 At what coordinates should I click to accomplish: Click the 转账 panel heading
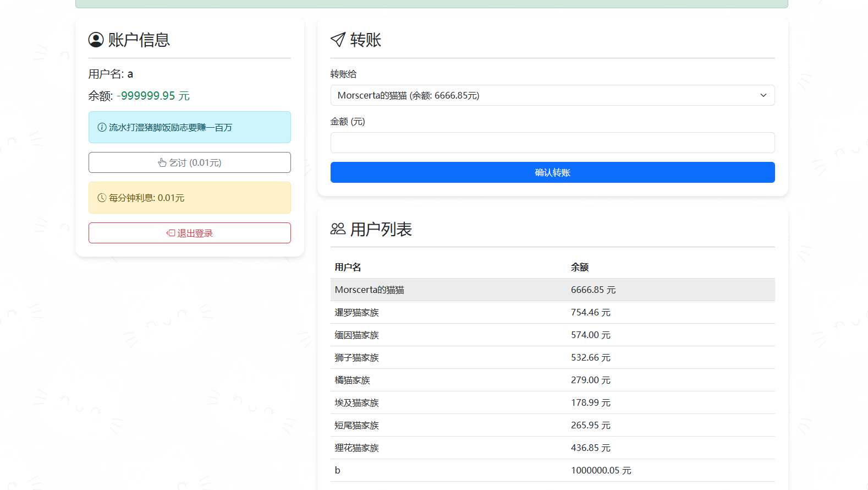click(x=365, y=40)
